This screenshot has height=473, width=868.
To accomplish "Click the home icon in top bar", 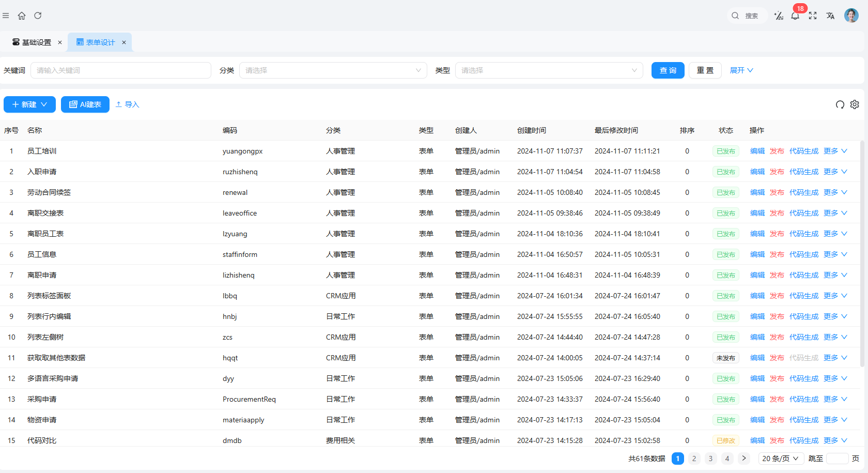I will tap(22, 16).
